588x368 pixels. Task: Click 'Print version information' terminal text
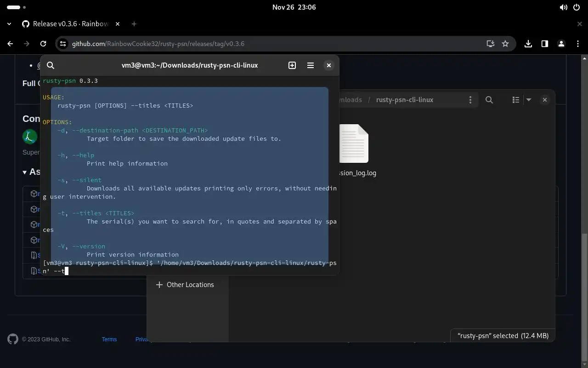coord(133,255)
